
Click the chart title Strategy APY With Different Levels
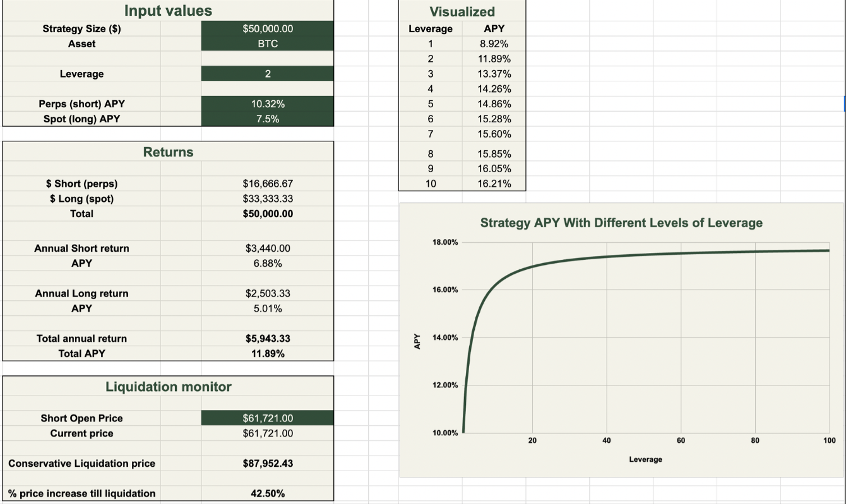pos(621,223)
